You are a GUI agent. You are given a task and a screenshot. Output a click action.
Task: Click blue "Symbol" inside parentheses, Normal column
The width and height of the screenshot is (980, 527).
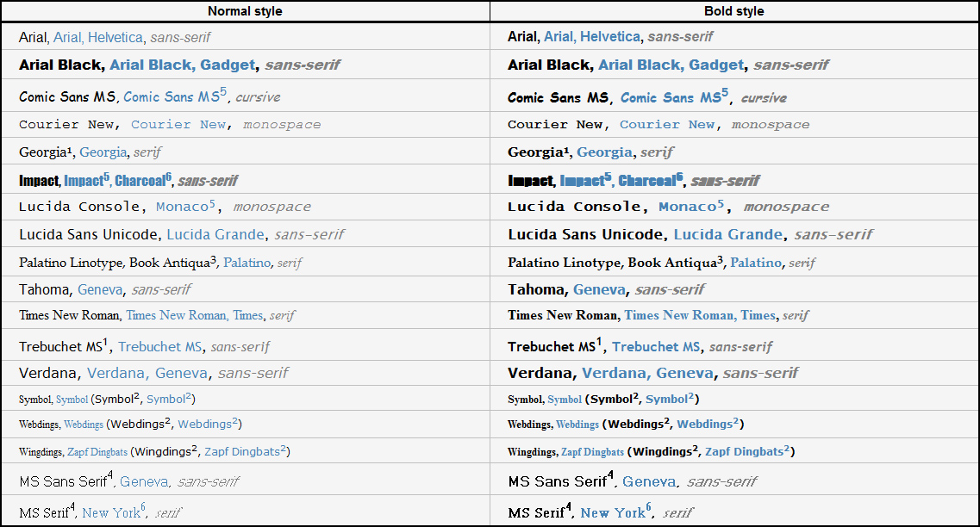(x=165, y=400)
